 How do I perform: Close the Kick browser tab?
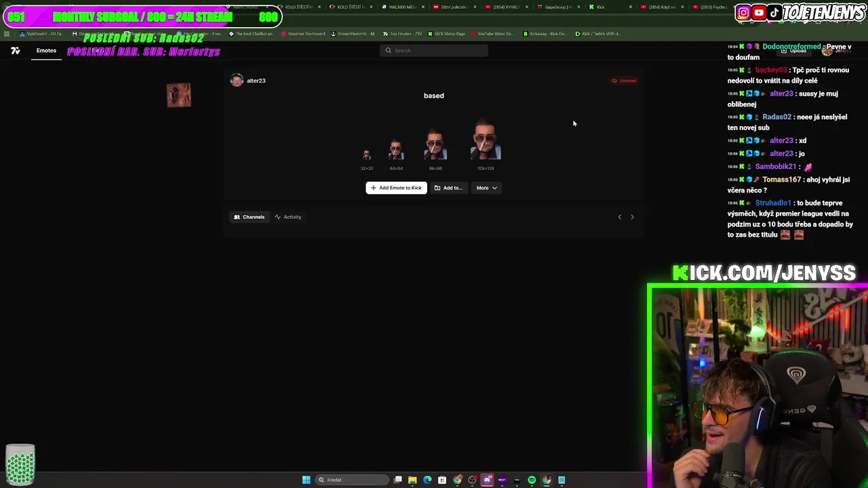point(631,7)
